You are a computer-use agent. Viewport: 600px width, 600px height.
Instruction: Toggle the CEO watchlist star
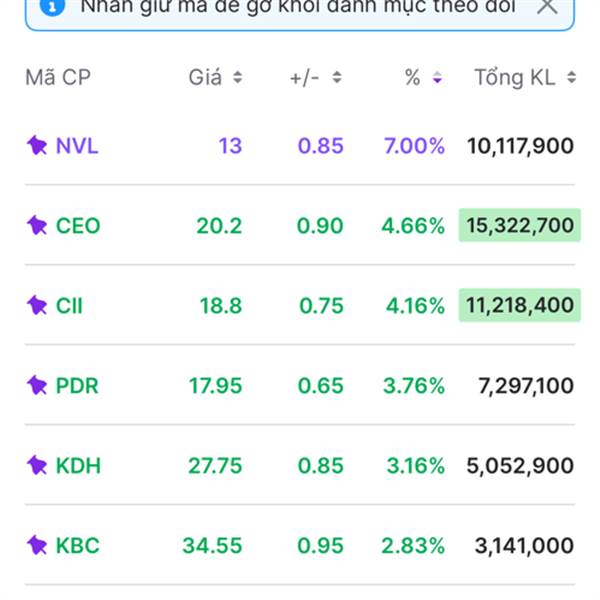point(37,226)
